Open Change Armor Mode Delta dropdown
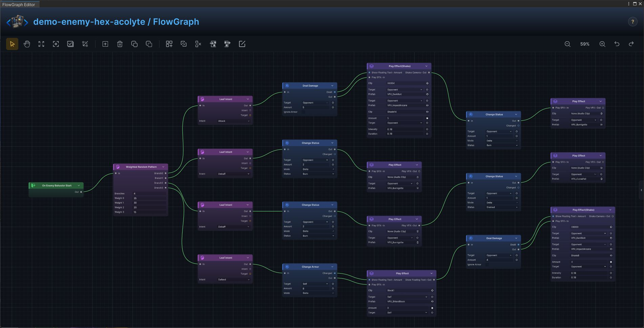 point(318,293)
